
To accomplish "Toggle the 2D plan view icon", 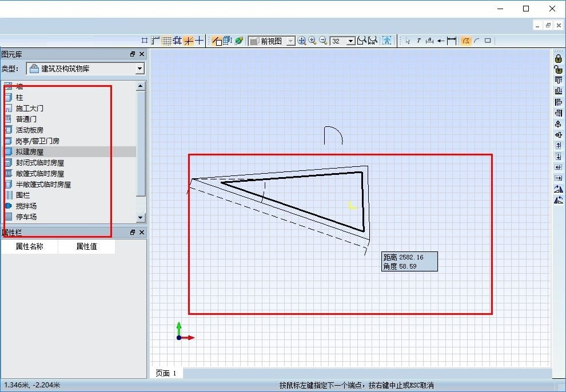I will click(x=217, y=41).
